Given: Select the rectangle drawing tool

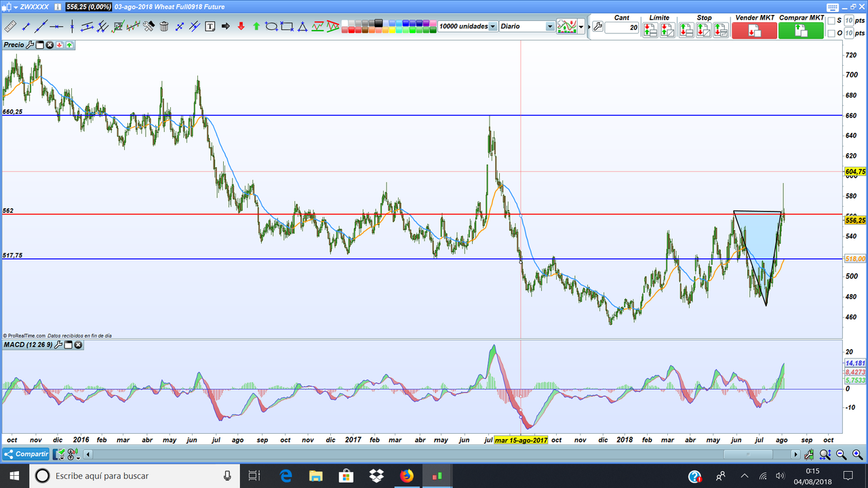Looking at the screenshot, I should click(x=287, y=26).
